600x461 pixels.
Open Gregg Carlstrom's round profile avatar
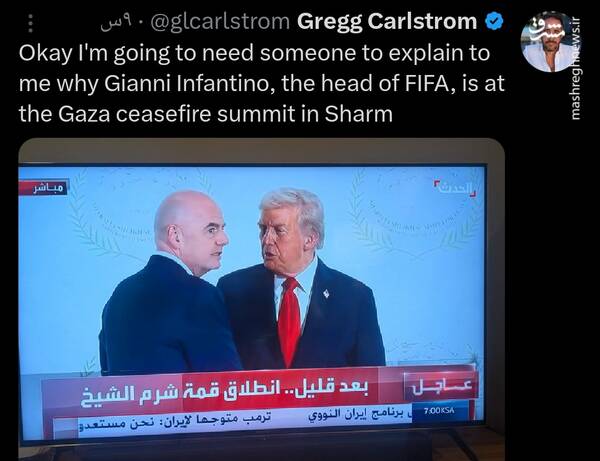(548, 42)
